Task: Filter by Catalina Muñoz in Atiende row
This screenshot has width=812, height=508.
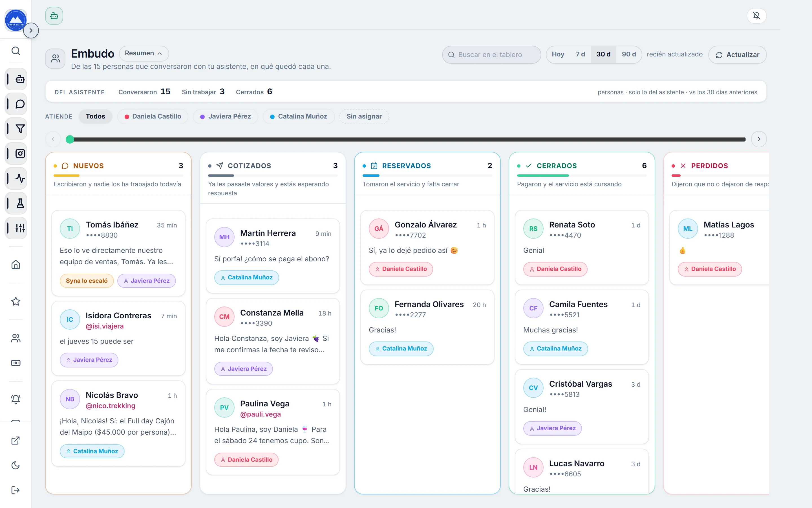Action: [x=299, y=116]
